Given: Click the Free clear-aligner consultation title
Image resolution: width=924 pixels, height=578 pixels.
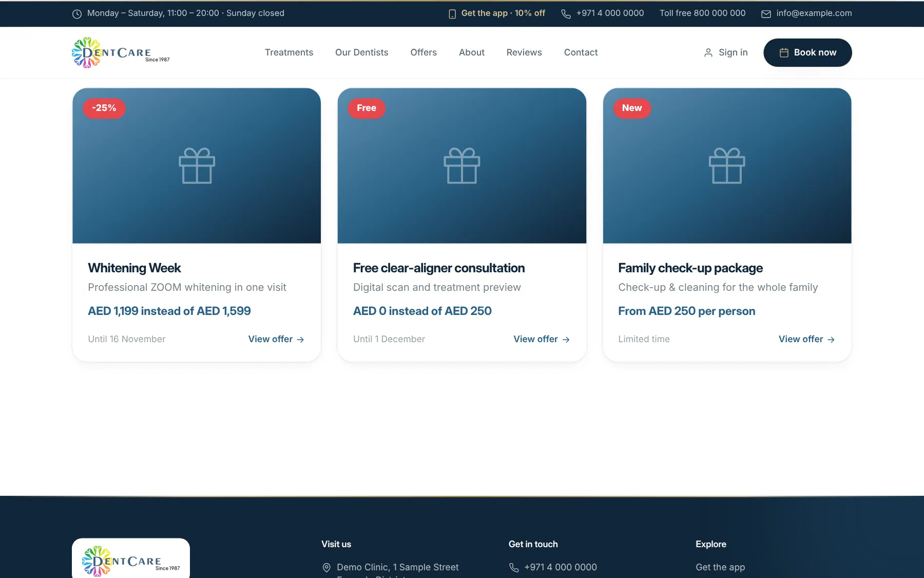Looking at the screenshot, I should [439, 268].
